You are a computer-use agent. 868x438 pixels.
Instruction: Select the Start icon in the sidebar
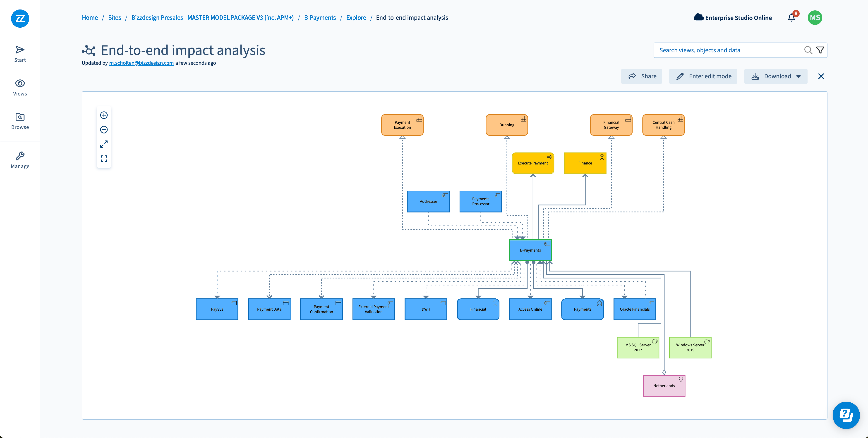tap(19, 53)
